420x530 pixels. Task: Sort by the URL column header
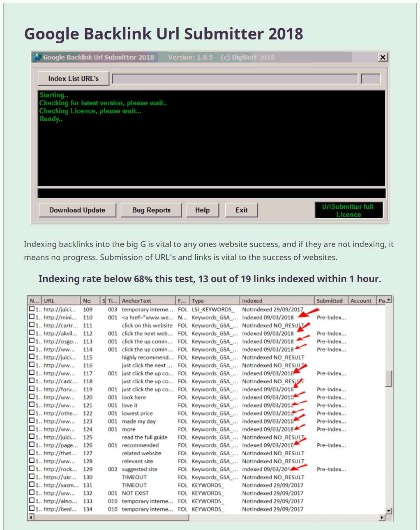pos(61,301)
